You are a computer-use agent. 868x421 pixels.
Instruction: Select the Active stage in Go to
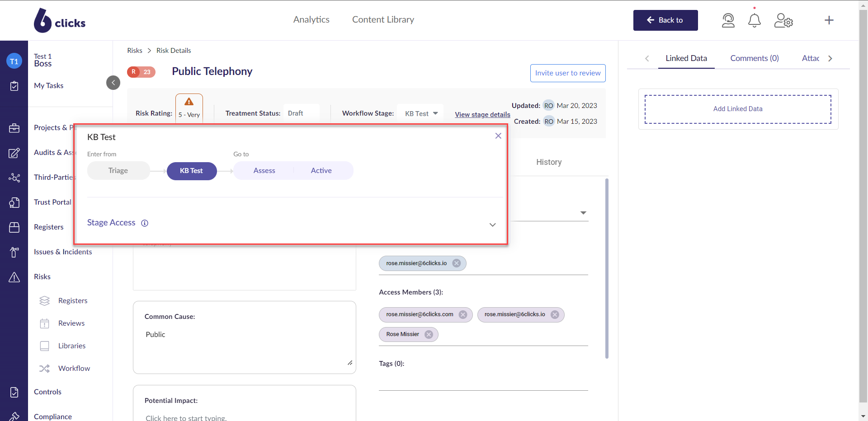321,170
